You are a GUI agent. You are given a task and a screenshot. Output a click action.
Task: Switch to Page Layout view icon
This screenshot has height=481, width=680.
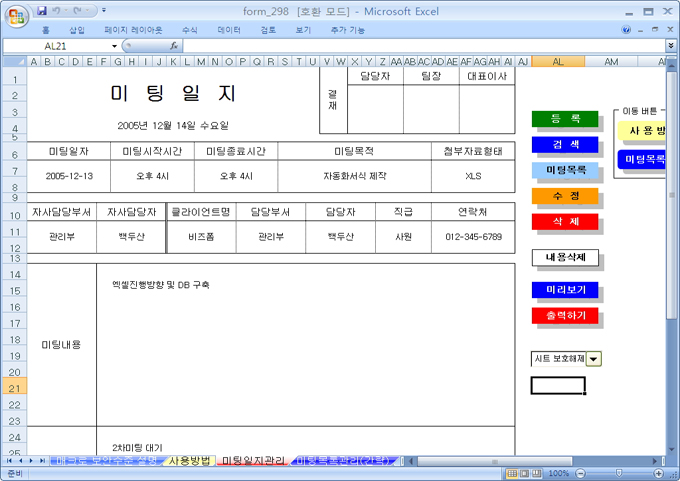tap(525, 473)
